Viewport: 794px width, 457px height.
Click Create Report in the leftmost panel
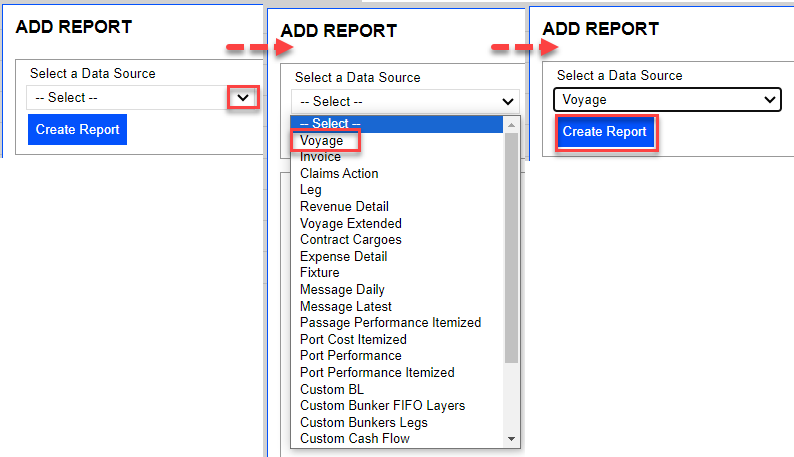point(77,129)
